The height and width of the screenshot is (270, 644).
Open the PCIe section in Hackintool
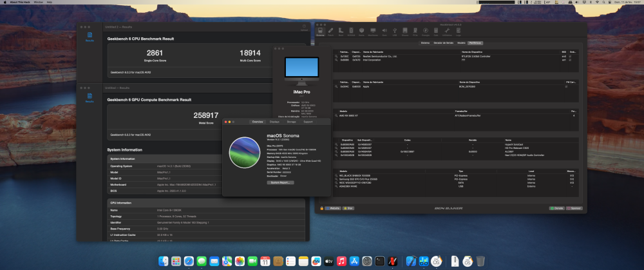(415, 31)
